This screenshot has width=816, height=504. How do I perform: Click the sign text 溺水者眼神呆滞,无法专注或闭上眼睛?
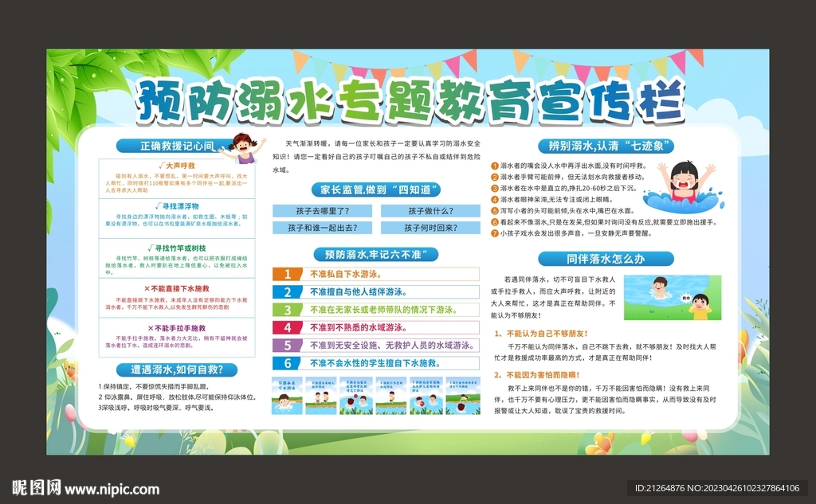(556, 200)
